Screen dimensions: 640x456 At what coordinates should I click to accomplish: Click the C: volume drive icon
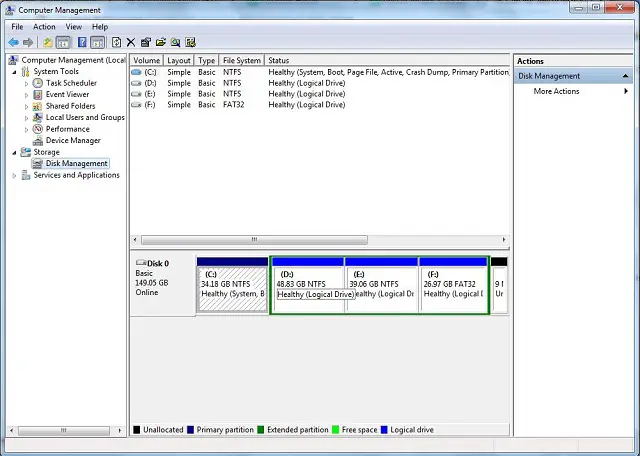coord(136,72)
